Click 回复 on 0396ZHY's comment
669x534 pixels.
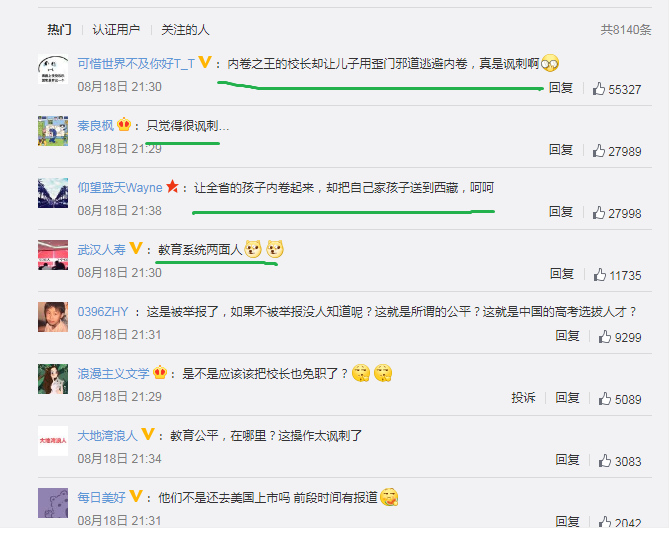[x=567, y=336]
